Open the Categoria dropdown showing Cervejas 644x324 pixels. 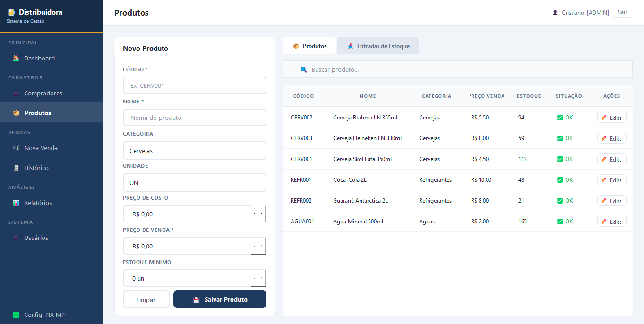(x=195, y=151)
